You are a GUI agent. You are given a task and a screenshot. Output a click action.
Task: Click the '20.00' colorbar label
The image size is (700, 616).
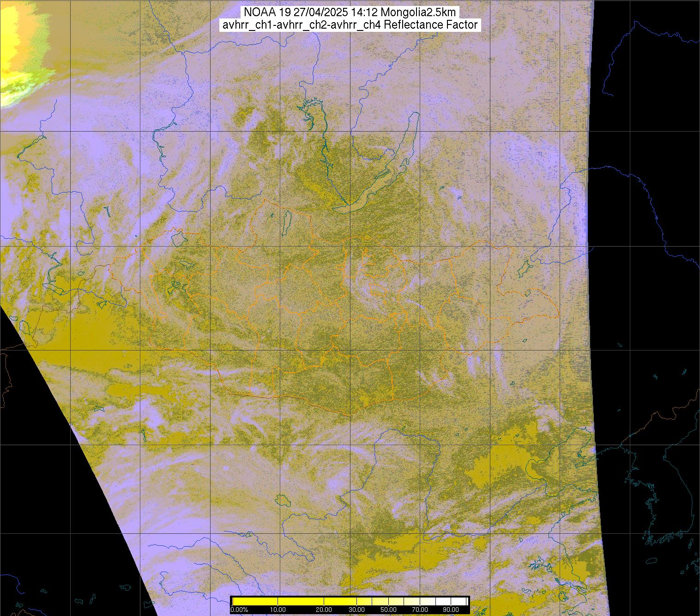point(324,610)
